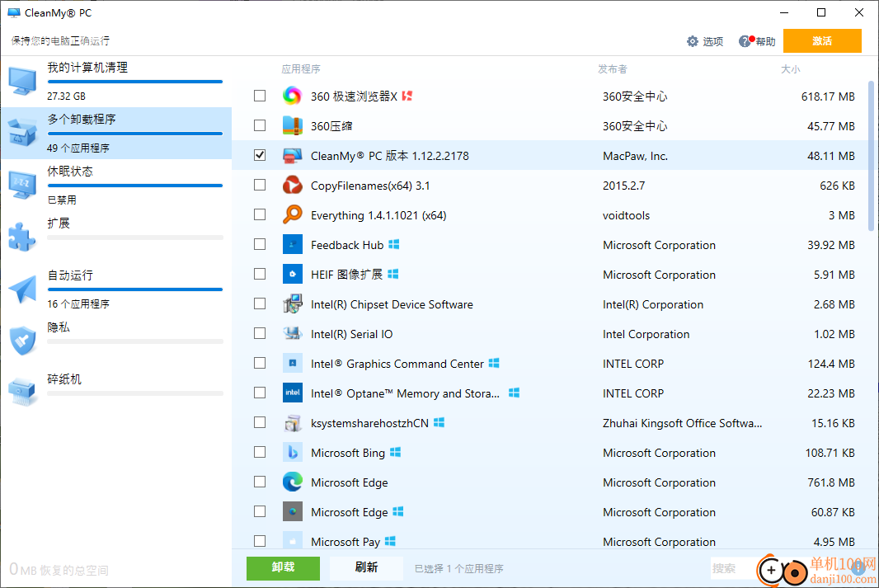Screen dimensions: 879x588
Task: Click the Microsoft Edge 761.8 MB icon
Action: coord(292,482)
